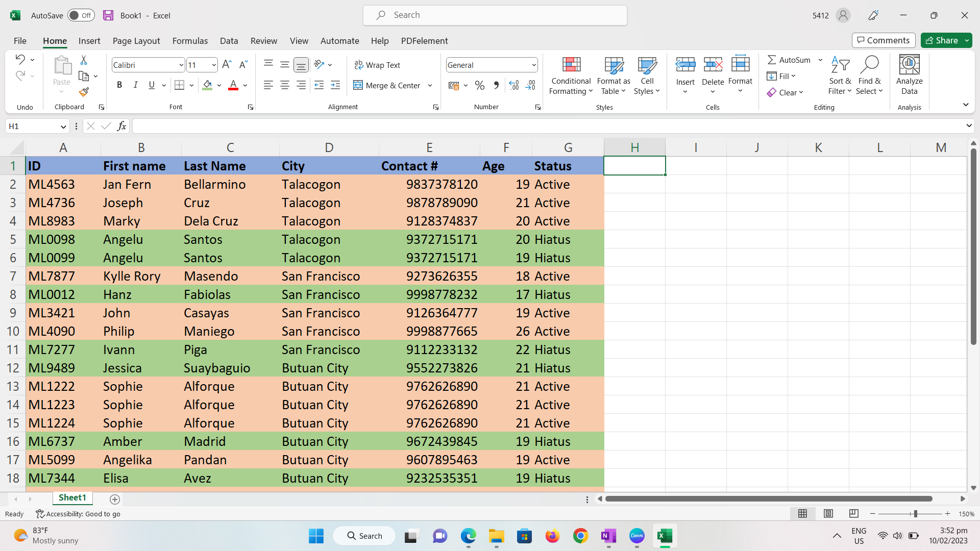Switch to the Formulas tab
Image resolution: width=980 pixels, height=551 pixels.
tap(190, 41)
